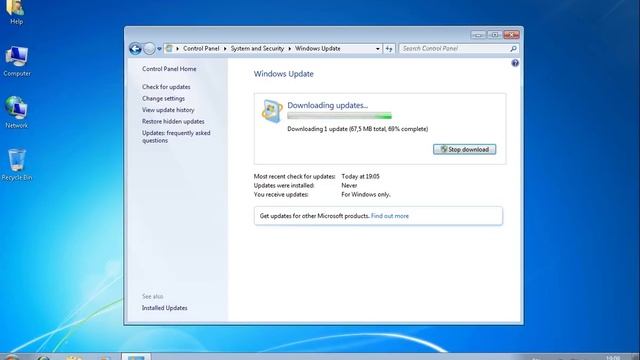
Task: Open the Help question mark icon
Action: pyautogui.click(x=515, y=63)
